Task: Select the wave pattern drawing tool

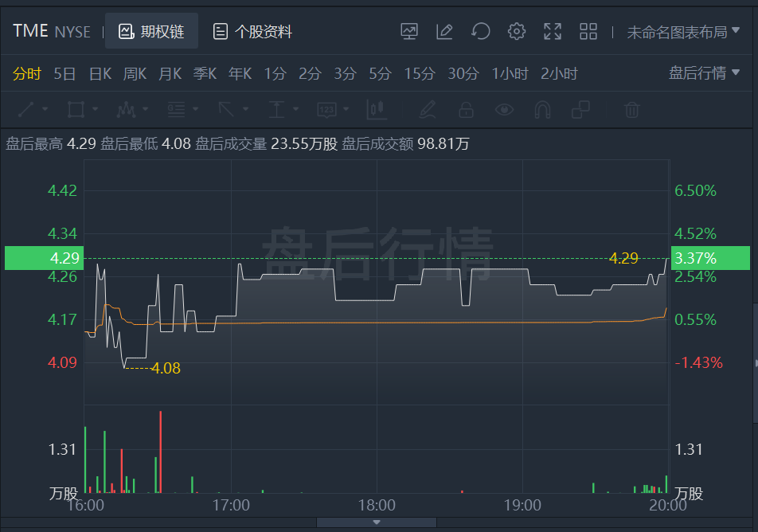Action: pyautogui.click(x=126, y=110)
